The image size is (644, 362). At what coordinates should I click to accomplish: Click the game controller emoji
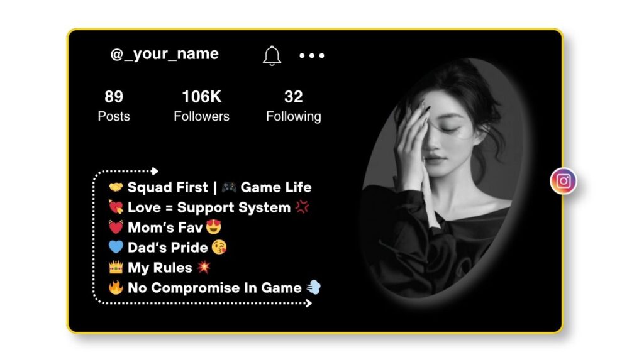[229, 187]
